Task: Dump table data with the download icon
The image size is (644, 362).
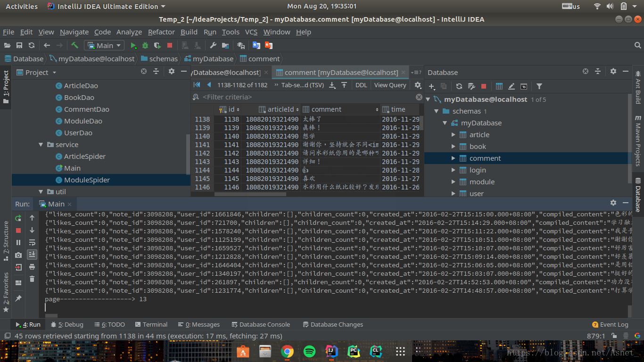Action: pos(332,85)
